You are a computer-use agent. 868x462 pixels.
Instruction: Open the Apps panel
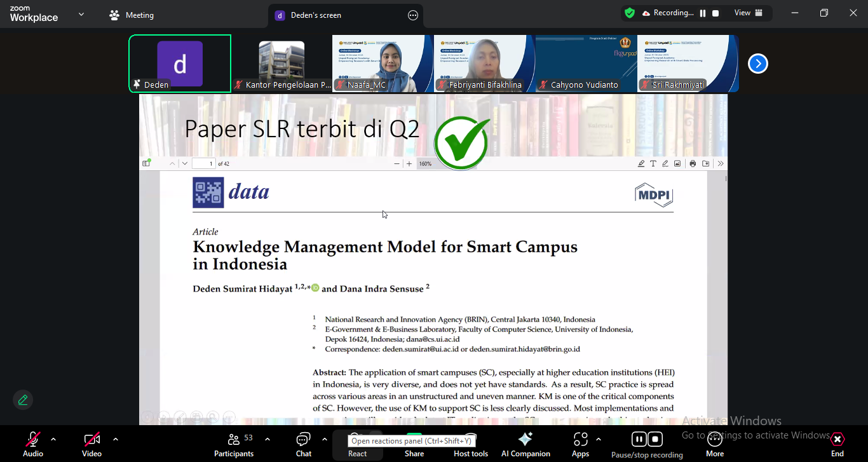[580, 444]
